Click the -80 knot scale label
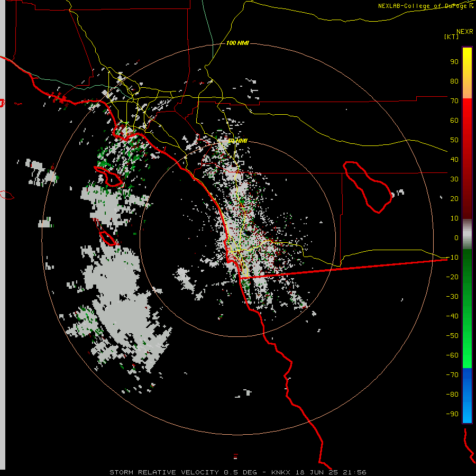 coord(452,395)
